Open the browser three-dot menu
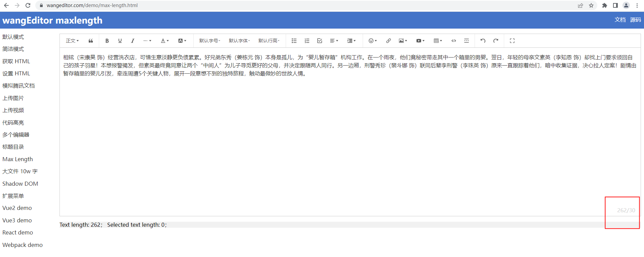Viewport: 644px width, 257px height. [x=637, y=5]
